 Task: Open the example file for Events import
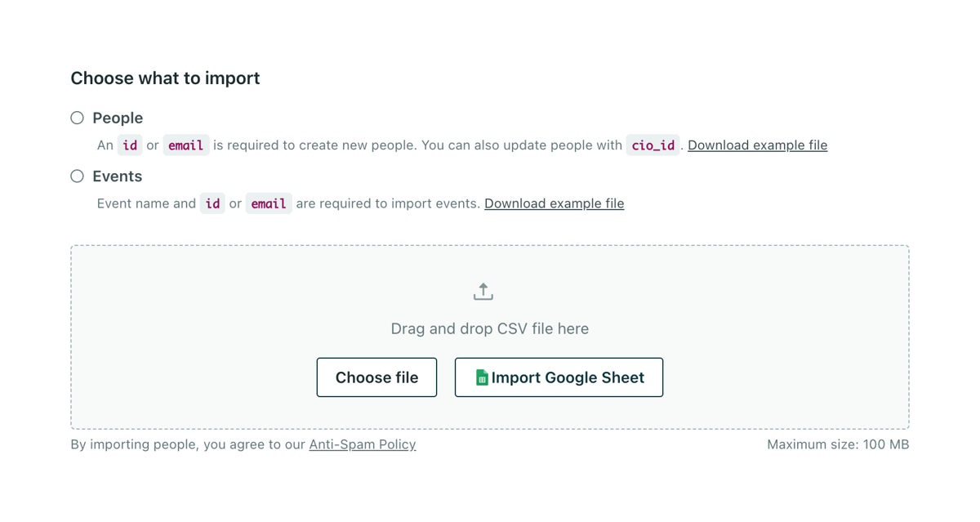(554, 203)
